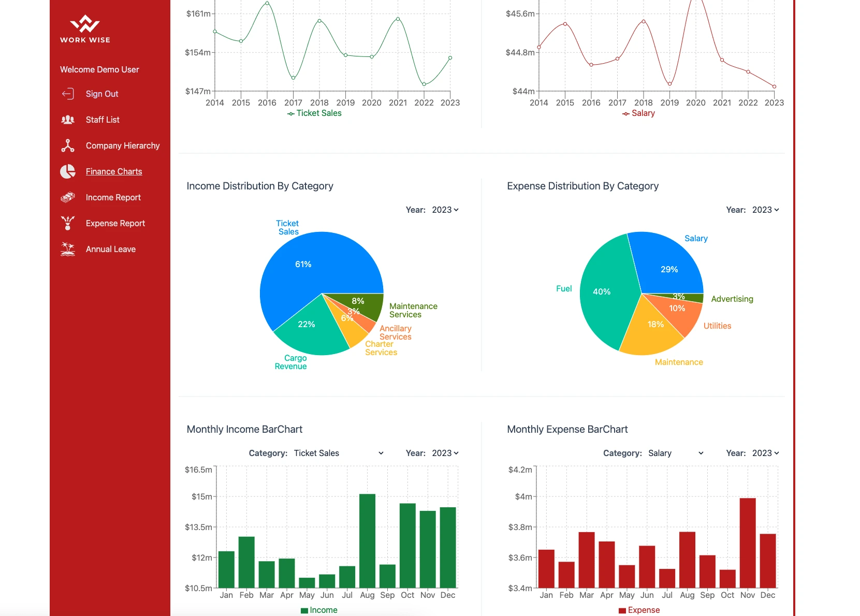Toggle the Income bar chart legend
The width and height of the screenshot is (860, 616).
(319, 610)
